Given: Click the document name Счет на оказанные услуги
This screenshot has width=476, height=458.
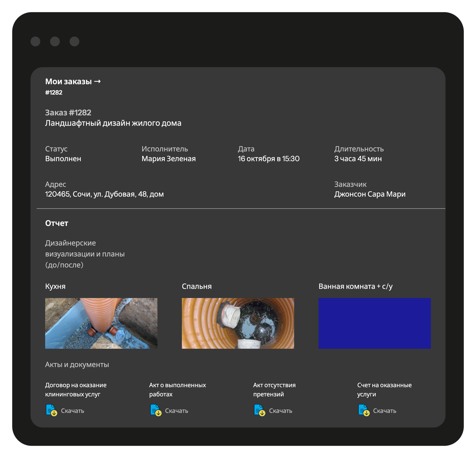Looking at the screenshot, I should coord(384,390).
